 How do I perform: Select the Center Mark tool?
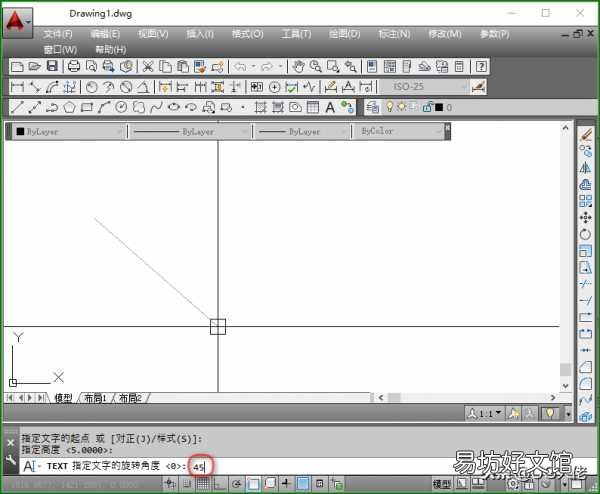point(274,87)
